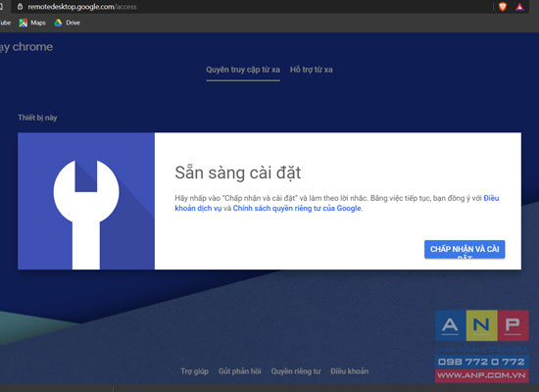539x392 pixels.
Task: Click the address bar lock icon
Action: (x=20, y=7)
